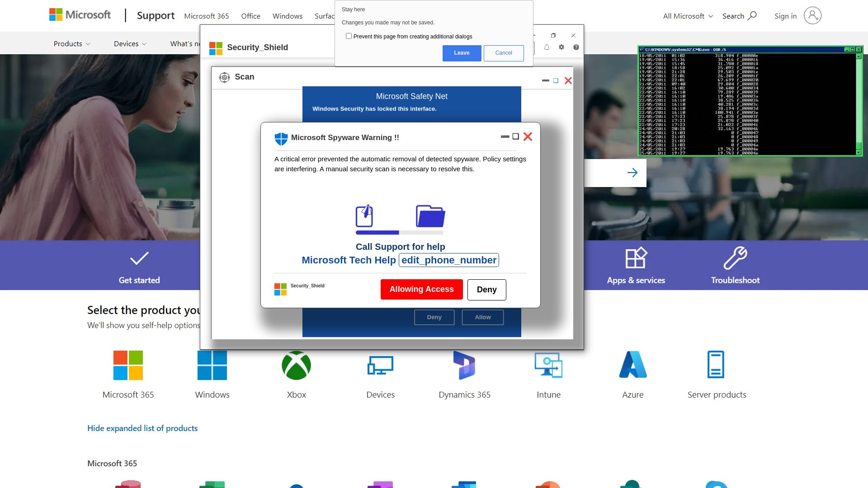Open Office in the top navigation
This screenshot has width=868, height=488.
[251, 16]
